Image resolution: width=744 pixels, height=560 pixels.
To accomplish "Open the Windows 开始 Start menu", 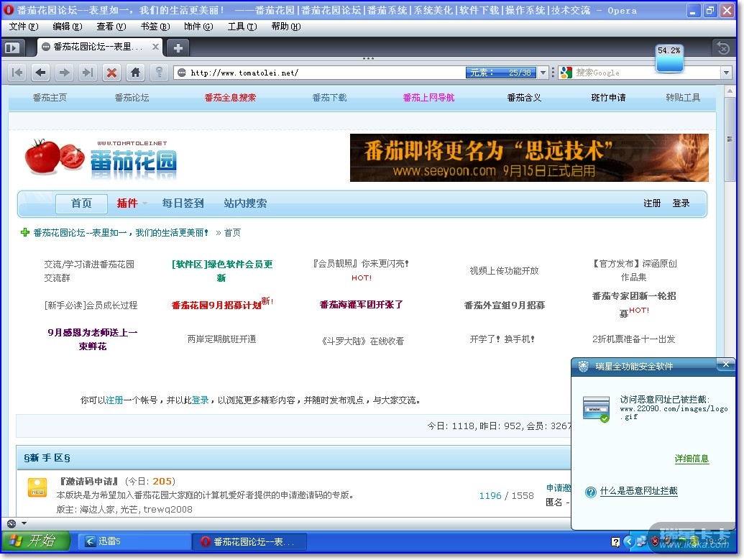I will coord(36,541).
